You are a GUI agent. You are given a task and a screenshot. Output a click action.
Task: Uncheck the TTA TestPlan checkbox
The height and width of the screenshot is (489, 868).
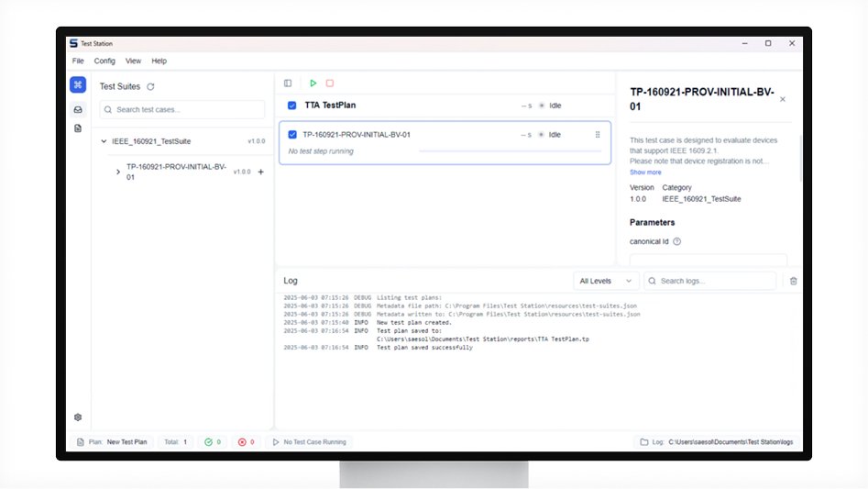pyautogui.click(x=292, y=106)
